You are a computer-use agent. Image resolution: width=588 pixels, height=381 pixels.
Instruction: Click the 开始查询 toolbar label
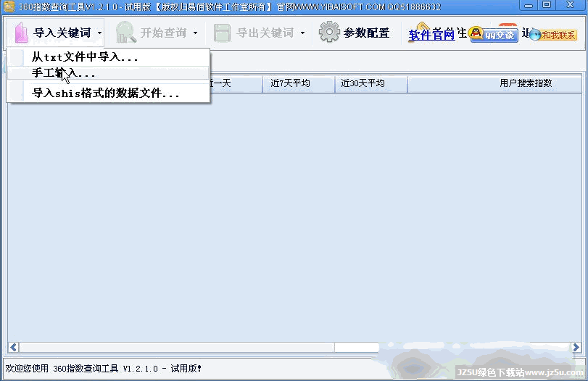tap(164, 33)
